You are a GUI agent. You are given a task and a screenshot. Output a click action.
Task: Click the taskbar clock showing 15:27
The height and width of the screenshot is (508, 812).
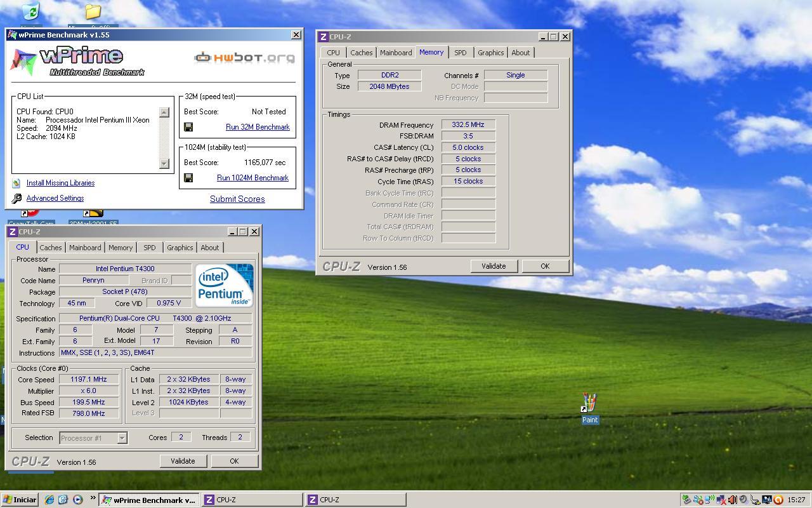[797, 500]
